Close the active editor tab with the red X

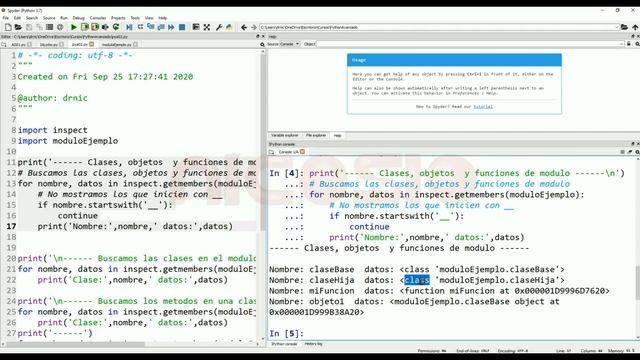pos(92,44)
